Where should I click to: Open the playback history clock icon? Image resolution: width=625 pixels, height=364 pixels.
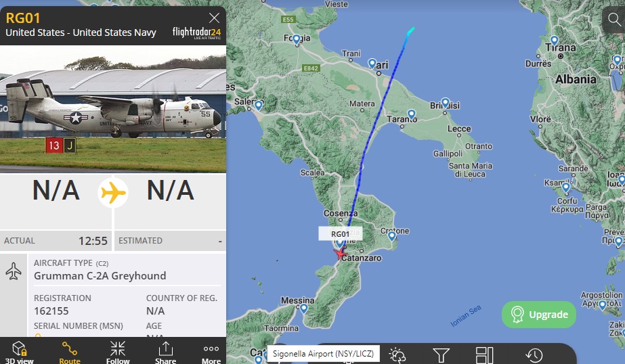tap(534, 355)
